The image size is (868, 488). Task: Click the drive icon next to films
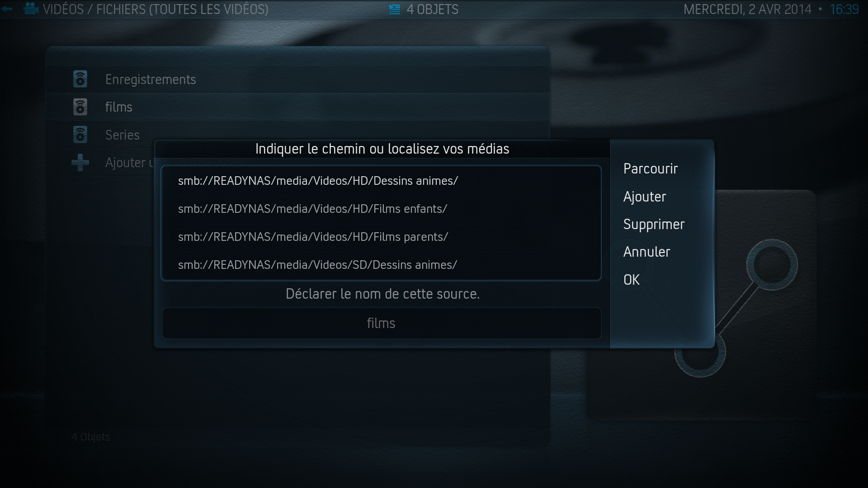click(x=80, y=107)
